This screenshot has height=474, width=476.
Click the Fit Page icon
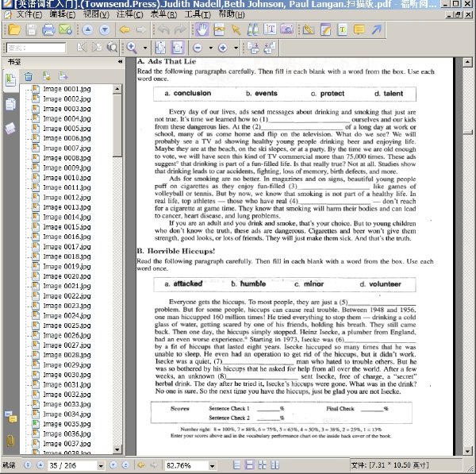(160, 48)
